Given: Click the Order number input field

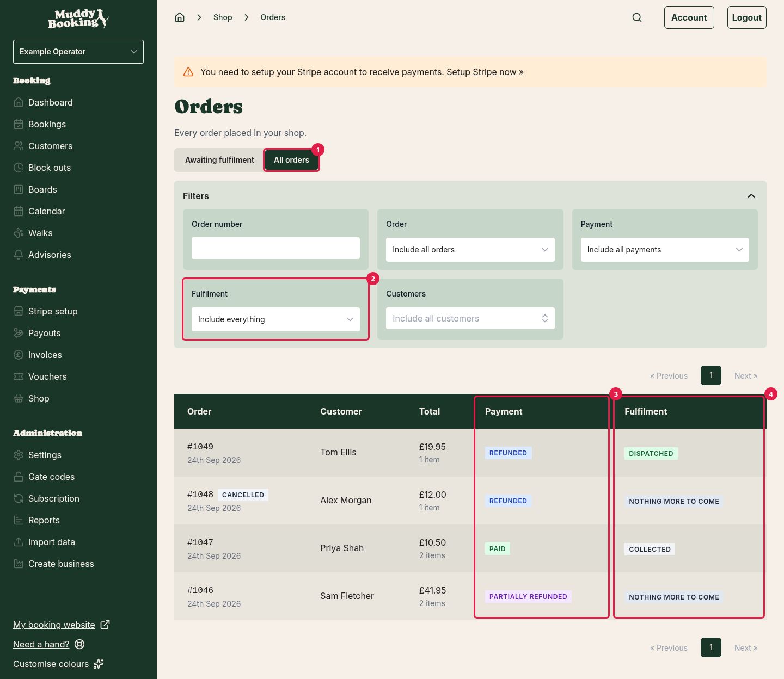Looking at the screenshot, I should tap(275, 248).
